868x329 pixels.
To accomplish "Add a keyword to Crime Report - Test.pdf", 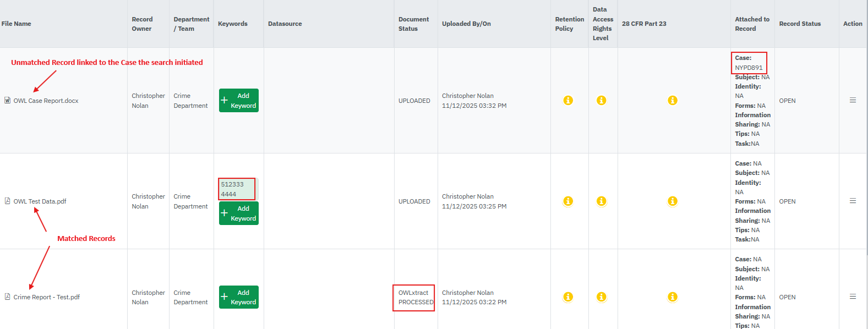I will (x=239, y=297).
